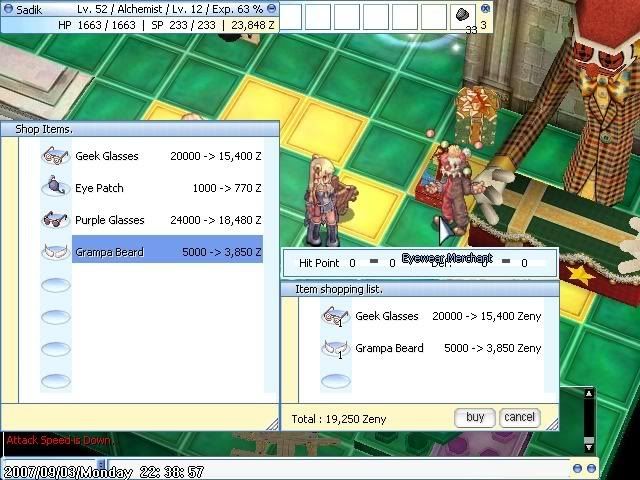Select Eye Patch 1000 -> 770 Z row
The image size is (640, 480).
click(x=167, y=188)
